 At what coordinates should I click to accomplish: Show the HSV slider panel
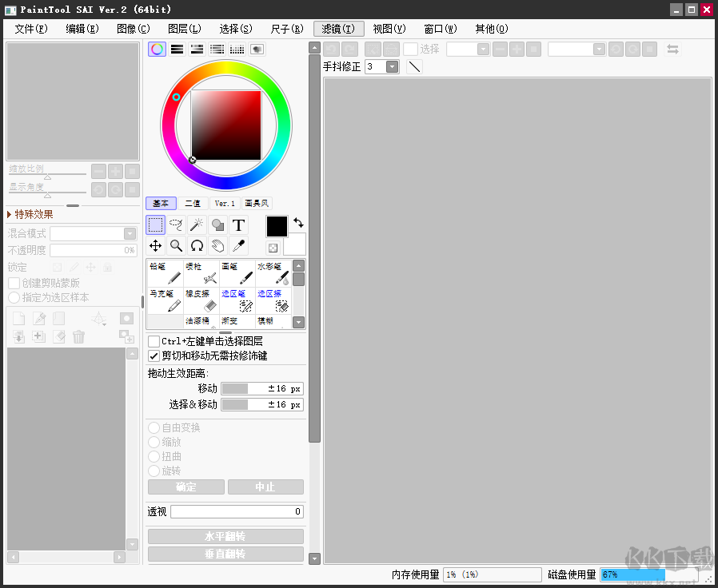coord(197,49)
